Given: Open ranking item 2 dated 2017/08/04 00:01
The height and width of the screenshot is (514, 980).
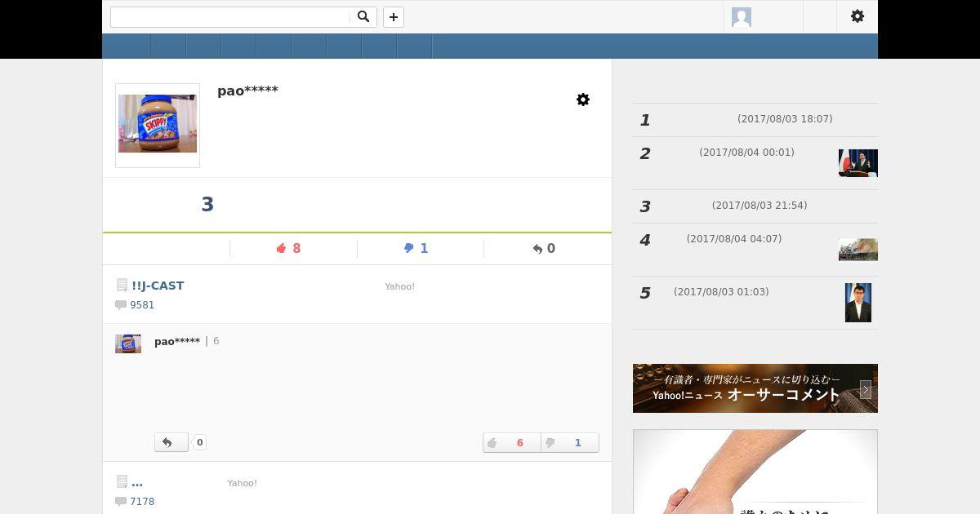Looking at the screenshot, I should click(755, 163).
